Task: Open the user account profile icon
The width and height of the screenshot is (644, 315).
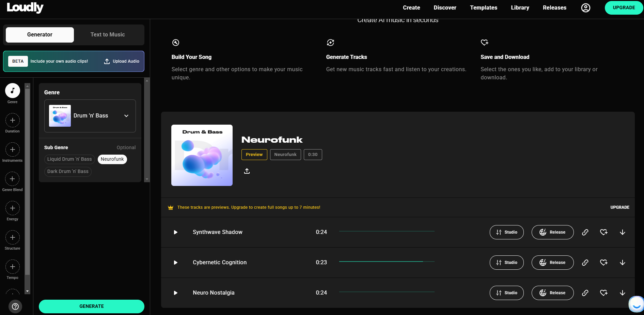Action: click(x=585, y=8)
